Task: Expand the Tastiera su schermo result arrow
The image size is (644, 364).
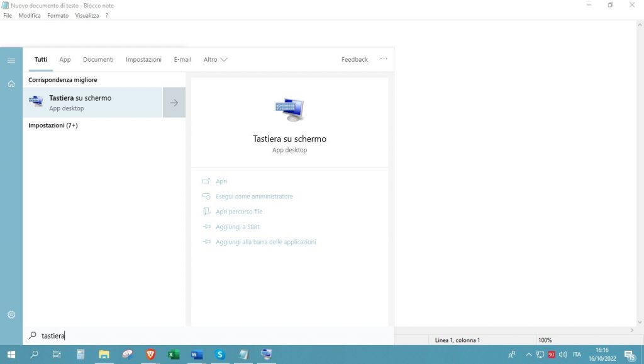Action: click(174, 103)
